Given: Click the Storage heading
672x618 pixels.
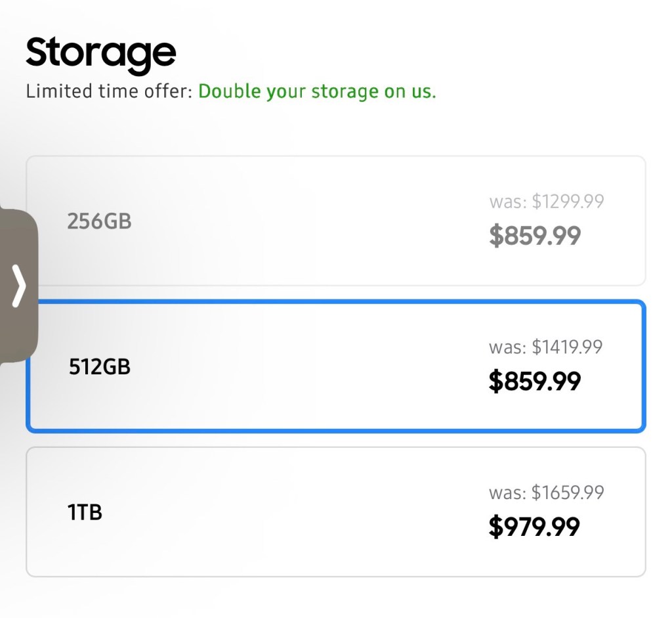Looking at the screenshot, I should [101, 53].
